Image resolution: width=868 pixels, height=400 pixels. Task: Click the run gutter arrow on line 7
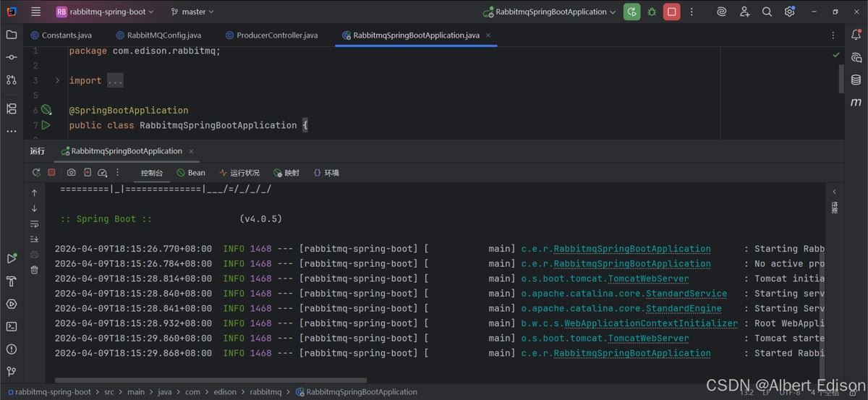coord(46,125)
